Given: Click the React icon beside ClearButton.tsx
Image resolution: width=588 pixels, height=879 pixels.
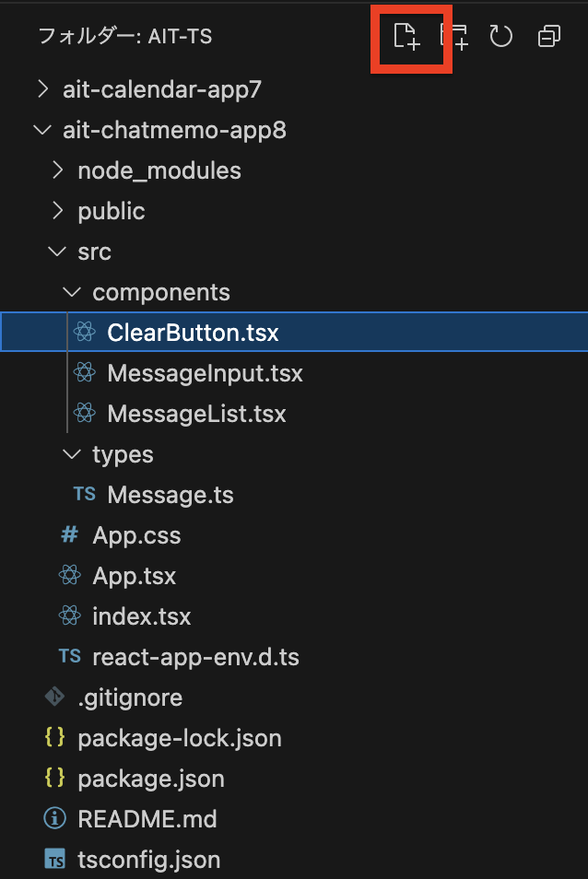Looking at the screenshot, I should coord(85,332).
